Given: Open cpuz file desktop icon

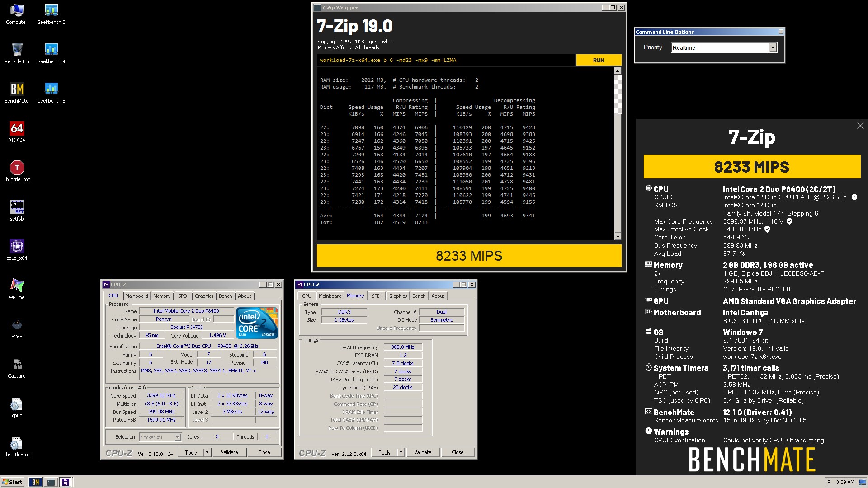Looking at the screenshot, I should point(17,407).
